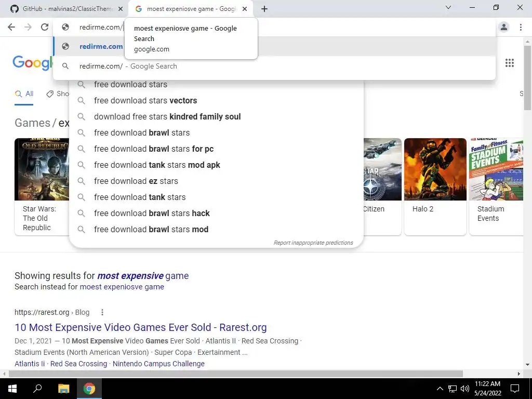
Task: Select suggestion download free stars kindred family soul
Action: click(x=216, y=117)
